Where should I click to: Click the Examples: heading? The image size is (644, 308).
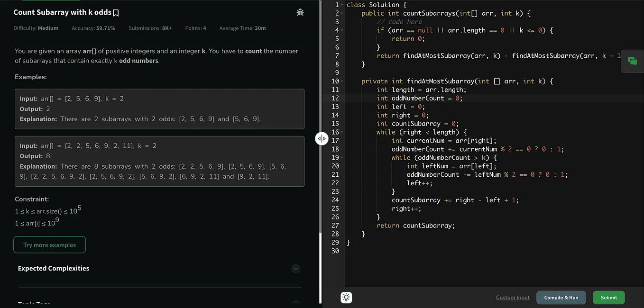pyautogui.click(x=31, y=77)
